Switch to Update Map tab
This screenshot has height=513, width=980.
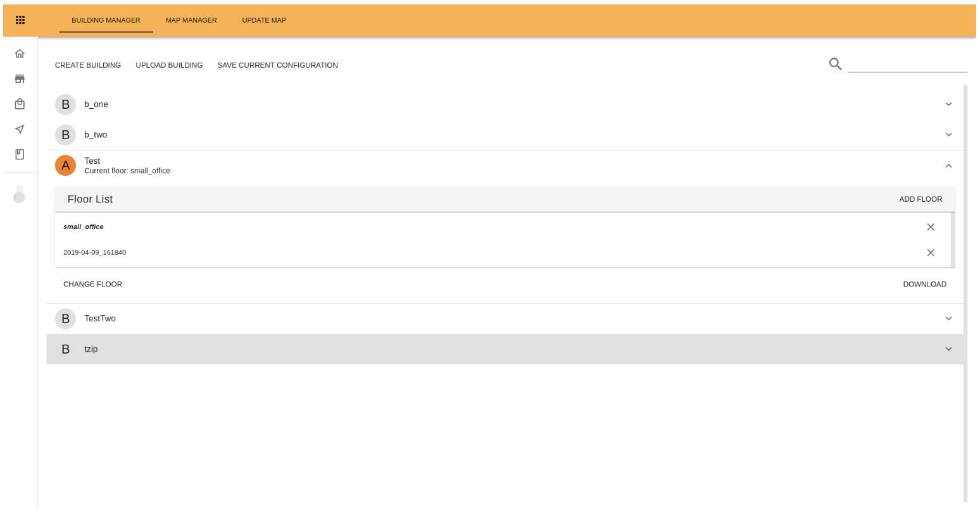[264, 20]
